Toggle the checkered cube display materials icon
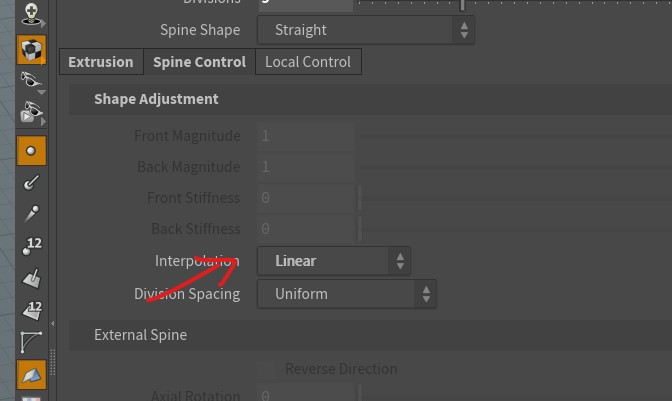 (x=31, y=50)
